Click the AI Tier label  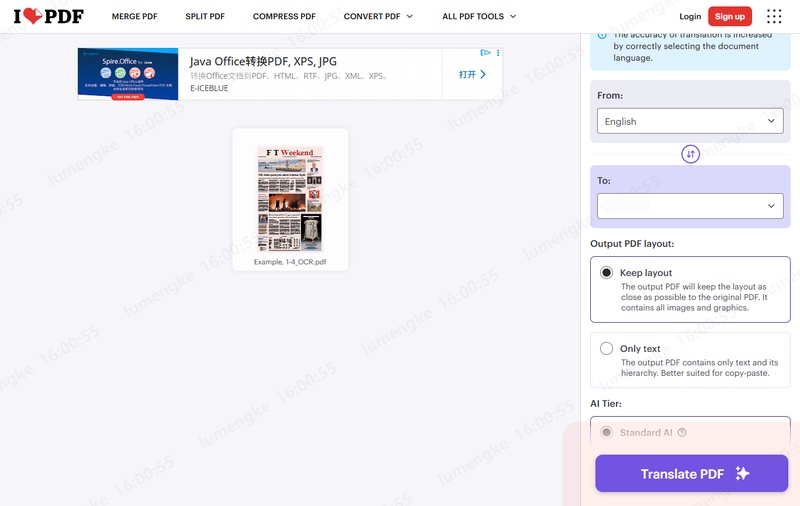[x=606, y=403]
